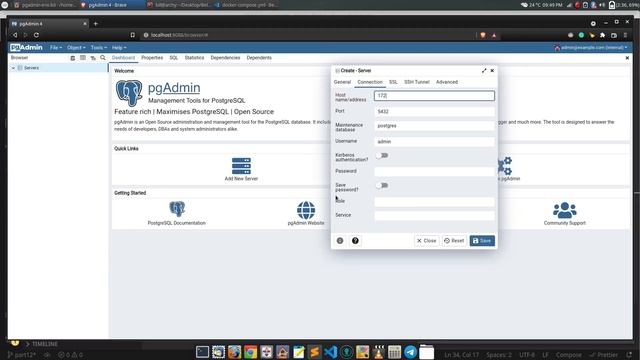Screen dimensions: 640x360
Task: Maximize the Create Server dialog
Action: pyautogui.click(x=484, y=71)
